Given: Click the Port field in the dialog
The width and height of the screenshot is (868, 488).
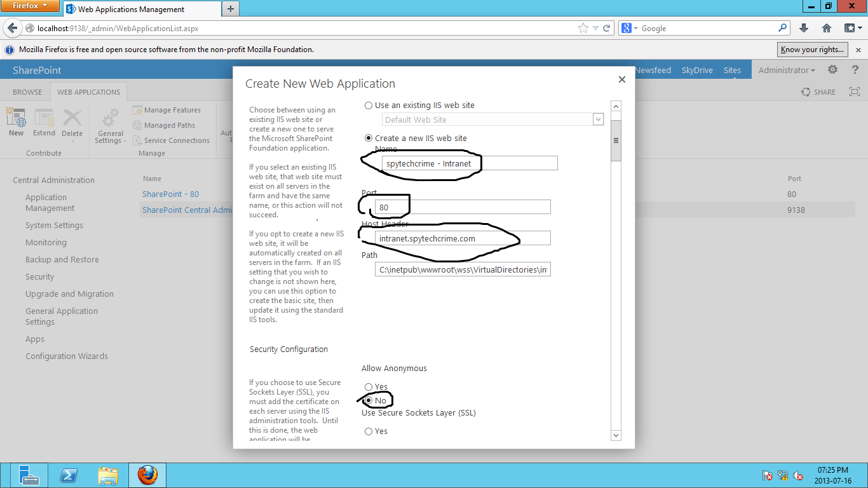Looking at the screenshot, I should click(463, 207).
